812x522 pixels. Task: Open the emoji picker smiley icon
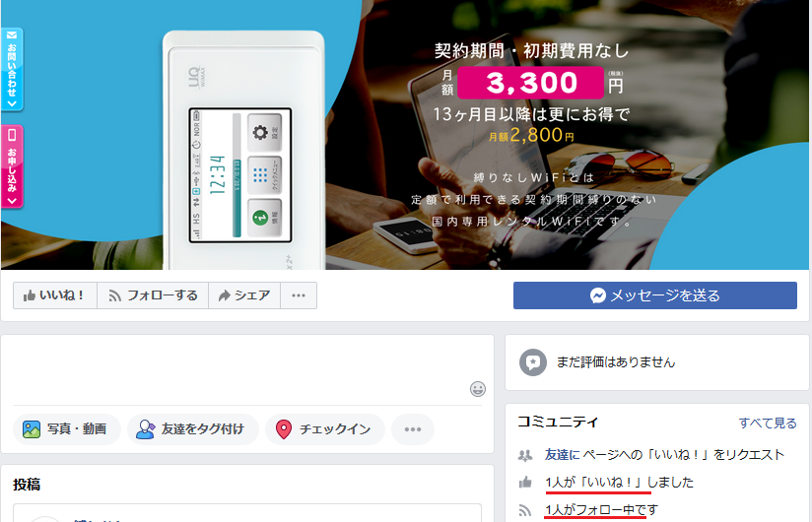478,388
